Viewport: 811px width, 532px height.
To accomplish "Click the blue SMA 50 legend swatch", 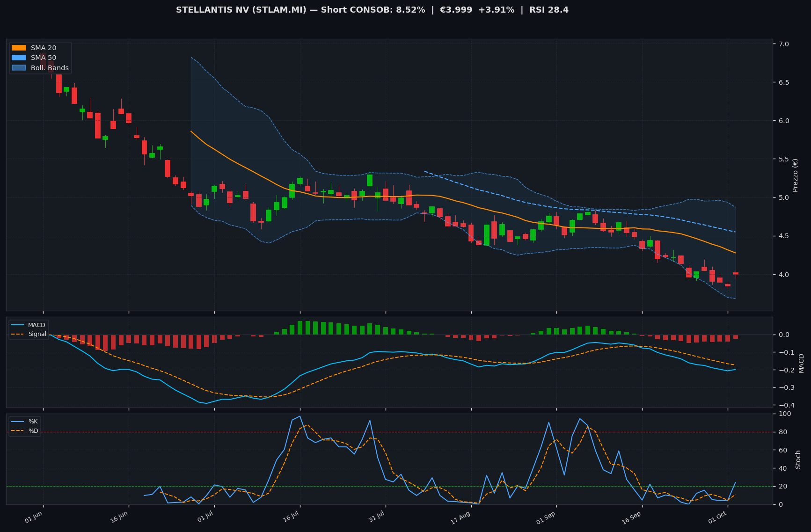I will click(x=19, y=58).
